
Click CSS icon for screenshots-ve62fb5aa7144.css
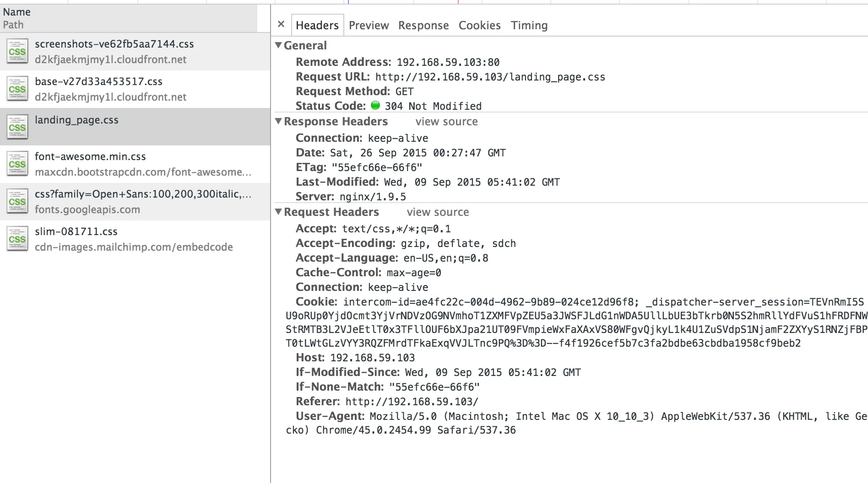click(x=17, y=52)
